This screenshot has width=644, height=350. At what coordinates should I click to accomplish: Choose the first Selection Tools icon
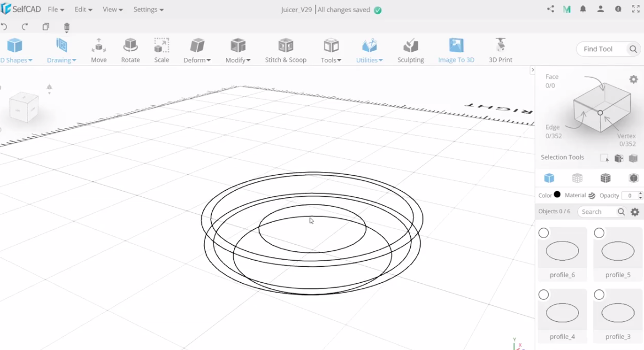604,158
